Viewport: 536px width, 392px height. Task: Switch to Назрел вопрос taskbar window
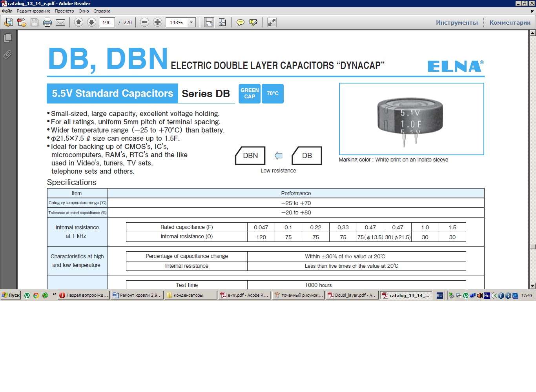84,295
